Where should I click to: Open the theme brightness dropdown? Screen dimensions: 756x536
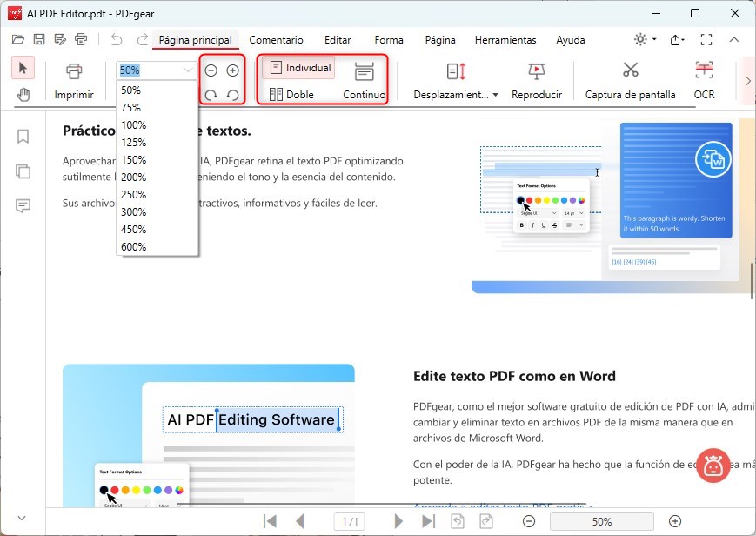pyautogui.click(x=645, y=39)
